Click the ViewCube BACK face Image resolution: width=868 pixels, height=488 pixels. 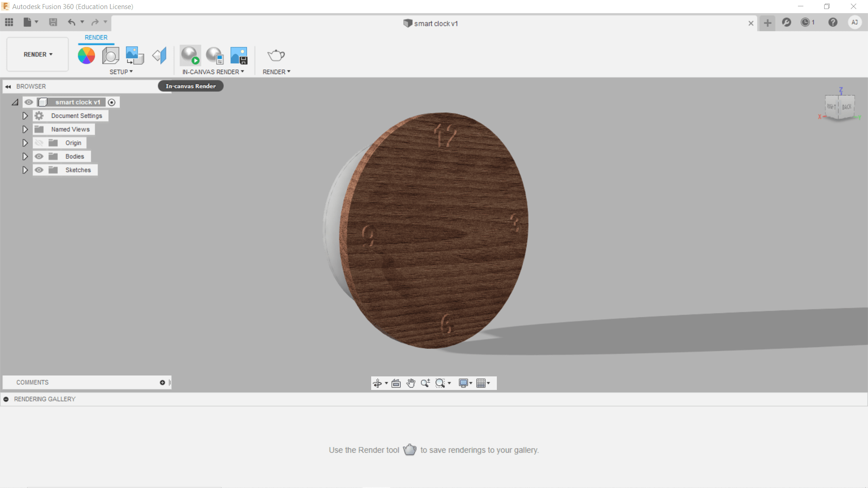(x=846, y=107)
